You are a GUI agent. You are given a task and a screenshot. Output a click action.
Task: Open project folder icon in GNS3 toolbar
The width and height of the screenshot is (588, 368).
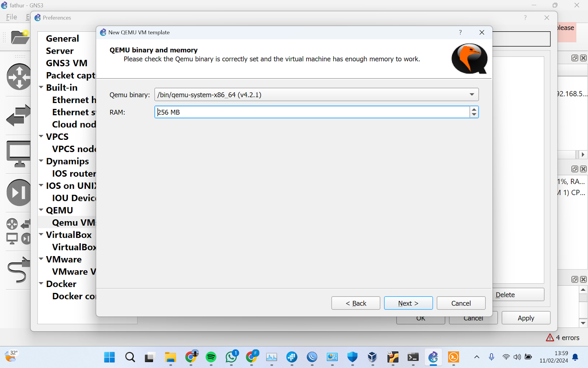pyautogui.click(x=20, y=37)
